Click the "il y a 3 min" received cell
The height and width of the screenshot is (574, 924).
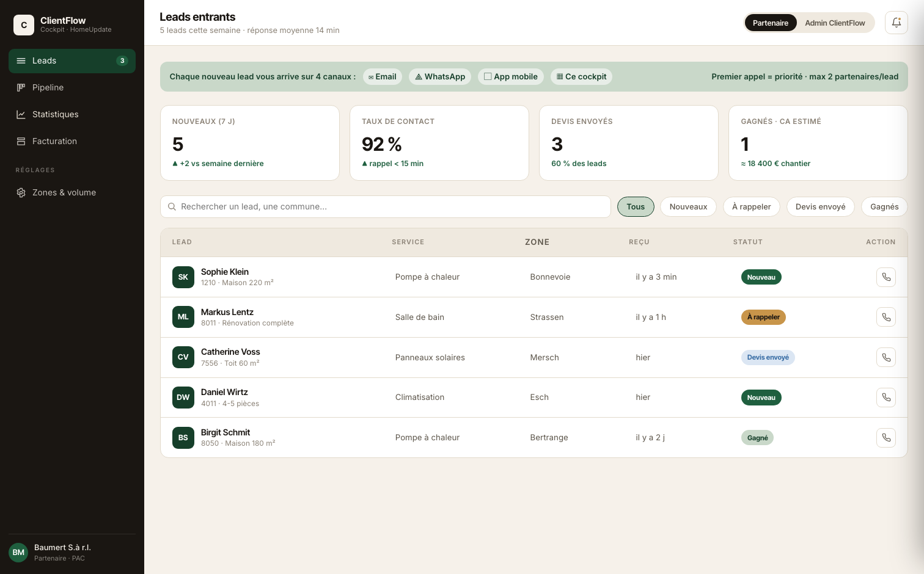coord(656,277)
